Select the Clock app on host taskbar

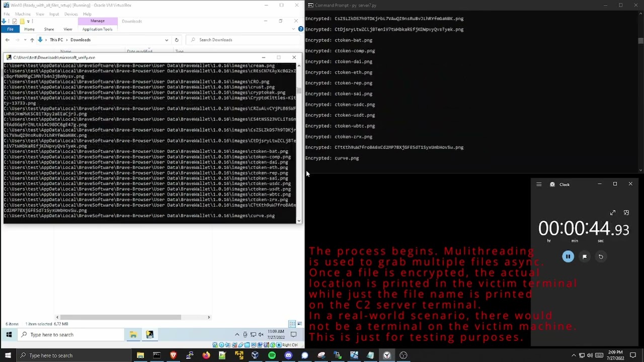387,355
